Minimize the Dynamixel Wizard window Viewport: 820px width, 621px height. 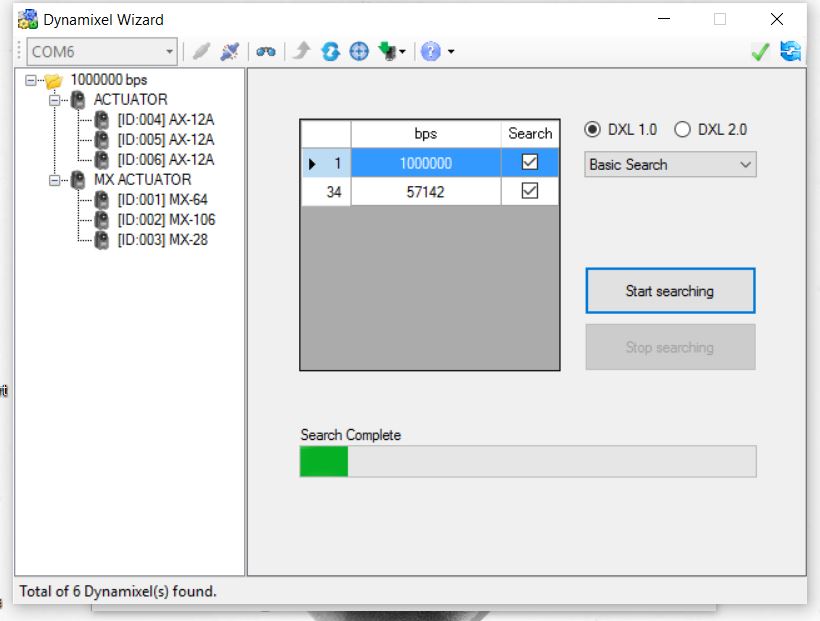tap(664, 19)
